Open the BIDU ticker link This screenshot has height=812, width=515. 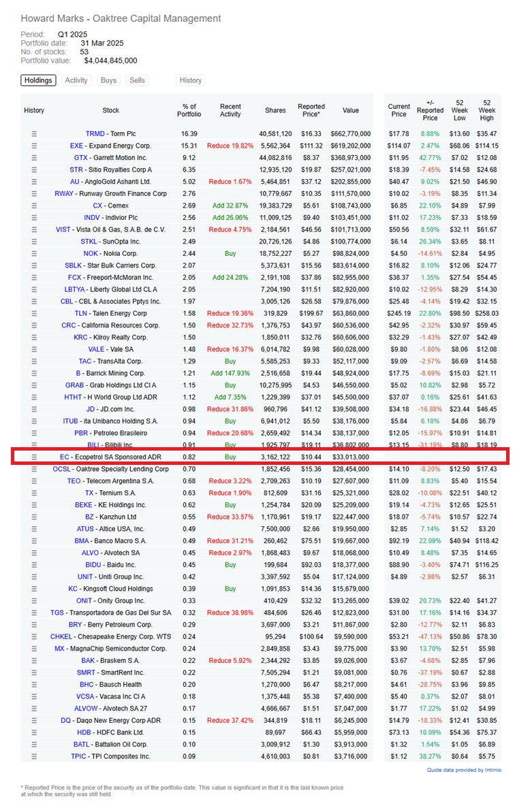point(93,564)
